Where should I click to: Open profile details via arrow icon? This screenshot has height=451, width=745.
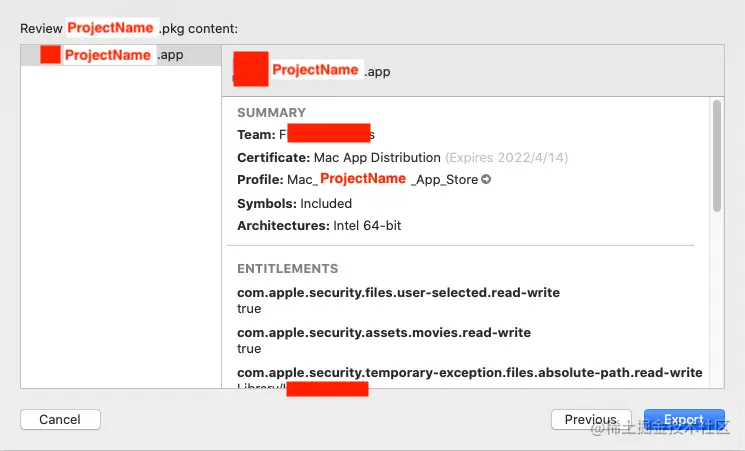click(x=486, y=179)
